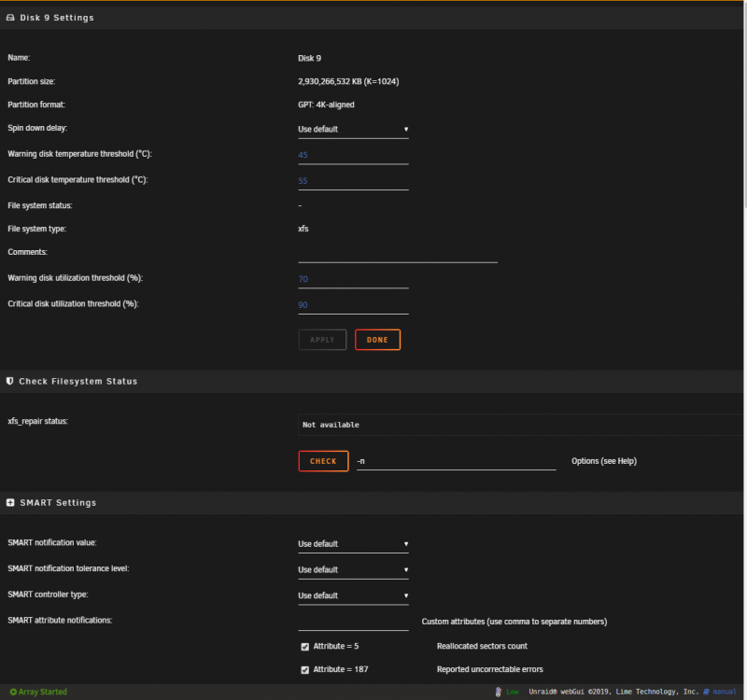Viewport: 747px width, 700px height.
Task: Toggle the Attribute = 5 checkbox
Action: (305, 647)
